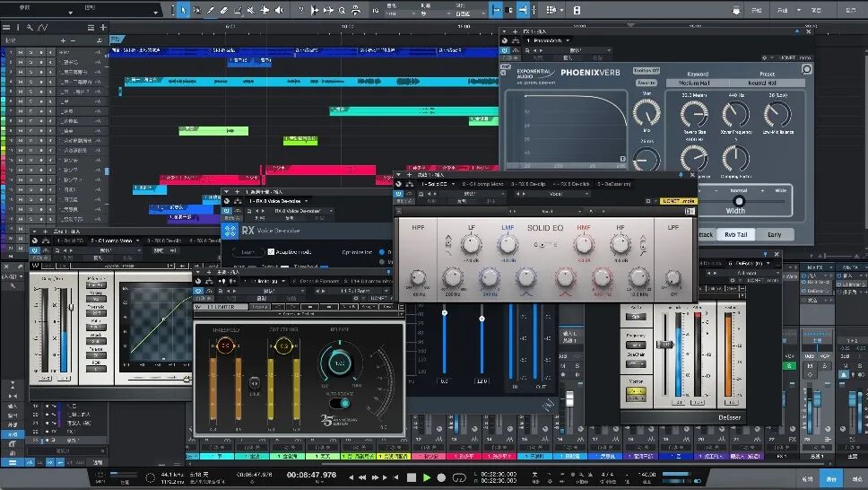Select the Arrow tool in top toolbar
The width and height of the screenshot is (868, 490).
183,10
